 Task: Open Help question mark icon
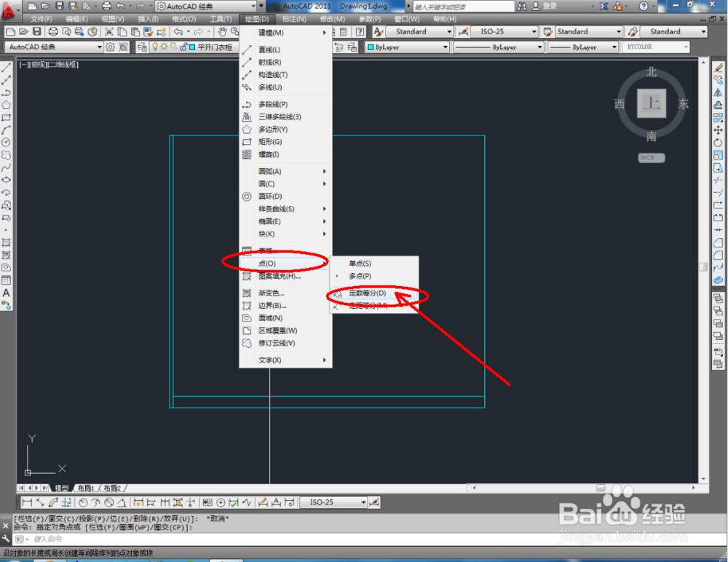point(643,6)
